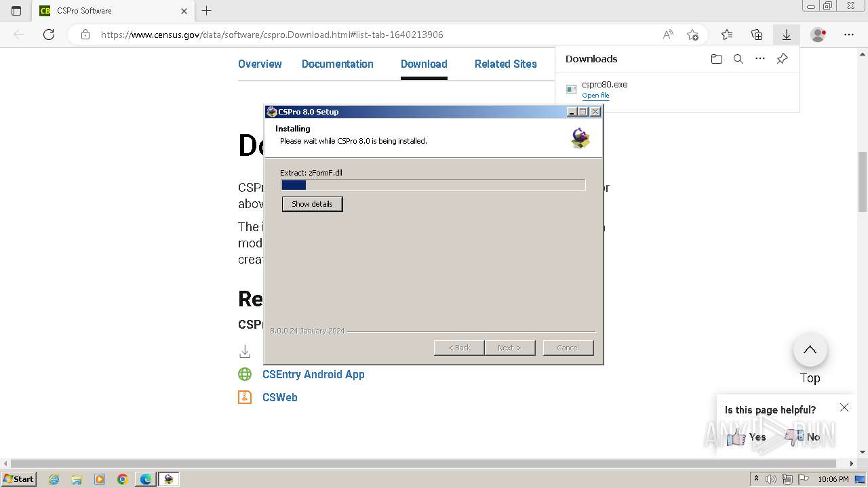Search downloads with magnifier icon
The width and height of the screenshot is (868, 488).
pyautogui.click(x=738, y=59)
